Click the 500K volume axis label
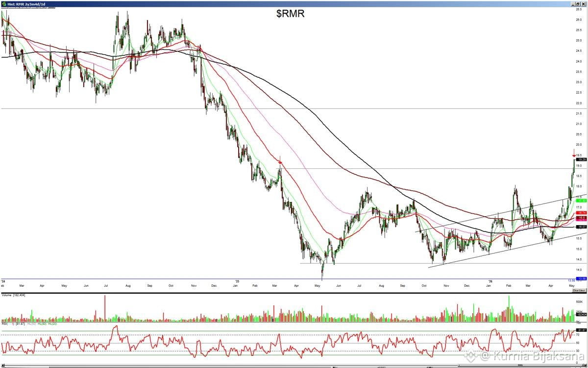Image resolution: width=588 pixels, height=368 pixels. pos(579,302)
